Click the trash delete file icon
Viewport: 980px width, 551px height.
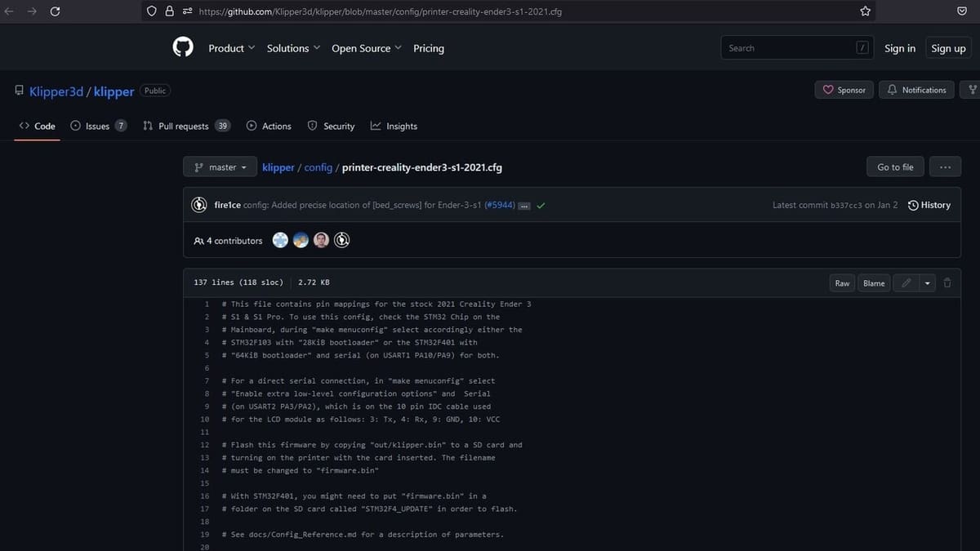[947, 283]
